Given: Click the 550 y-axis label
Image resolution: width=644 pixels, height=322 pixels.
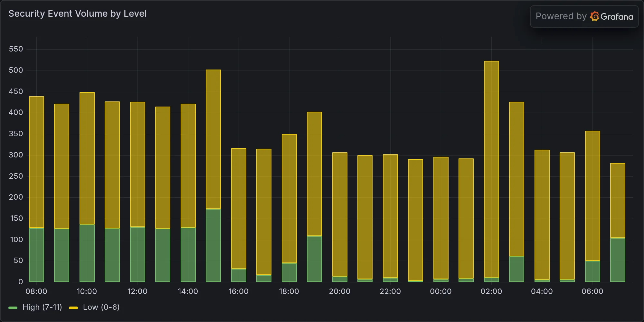Looking at the screenshot, I should pyautogui.click(x=16, y=49).
